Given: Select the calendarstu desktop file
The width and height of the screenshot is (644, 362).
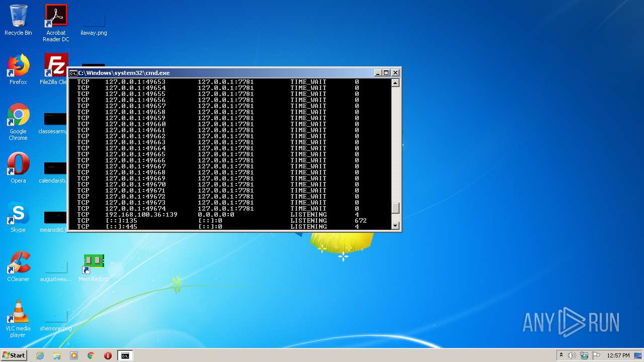Looking at the screenshot, I should [54, 174].
